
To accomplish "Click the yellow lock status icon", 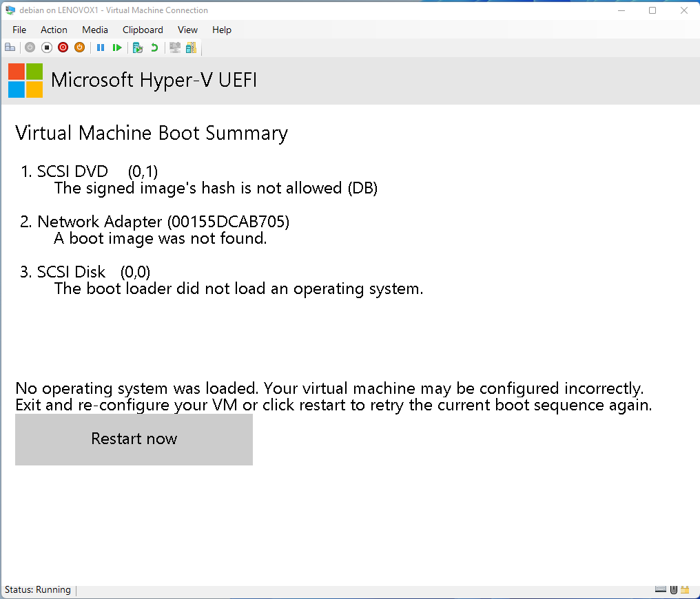I will tap(685, 590).
